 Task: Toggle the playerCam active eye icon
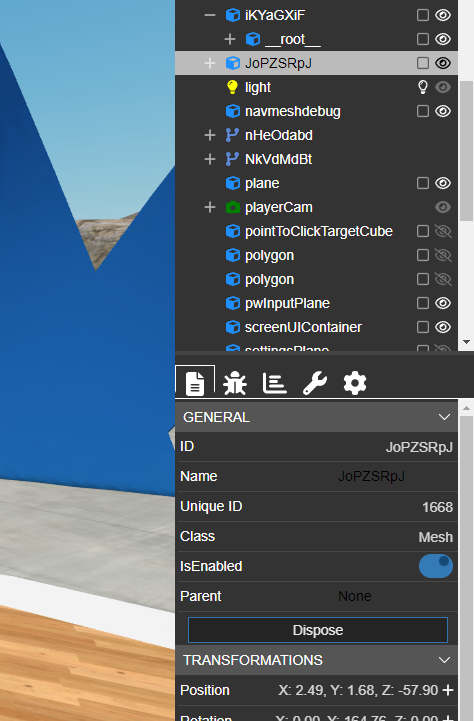443,207
